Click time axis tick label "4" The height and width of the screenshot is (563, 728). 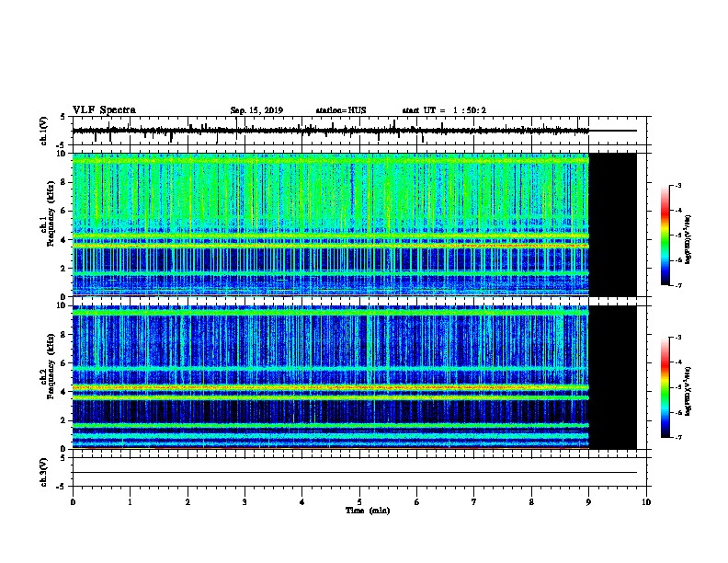[302, 502]
